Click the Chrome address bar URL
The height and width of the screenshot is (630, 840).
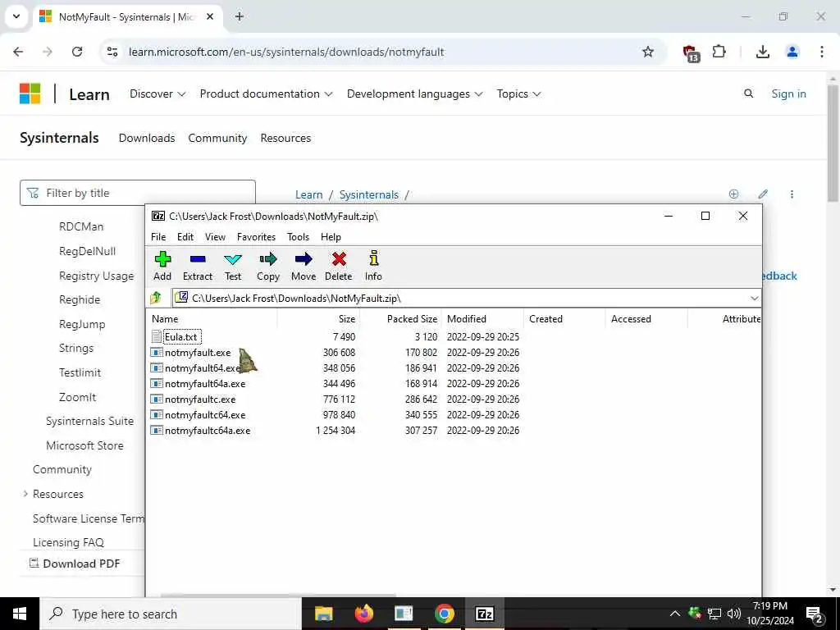pyautogui.click(x=286, y=52)
